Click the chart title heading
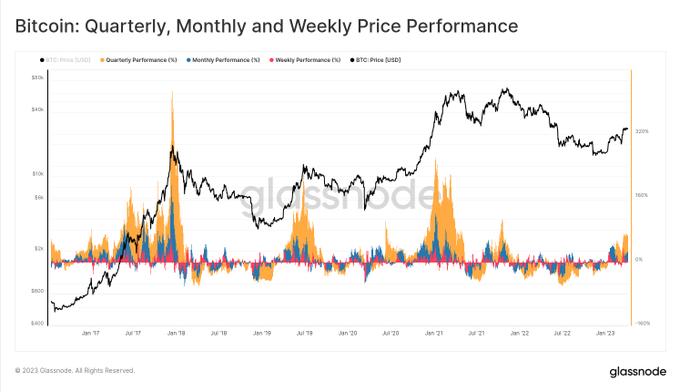680x392 pixels. 266,26
